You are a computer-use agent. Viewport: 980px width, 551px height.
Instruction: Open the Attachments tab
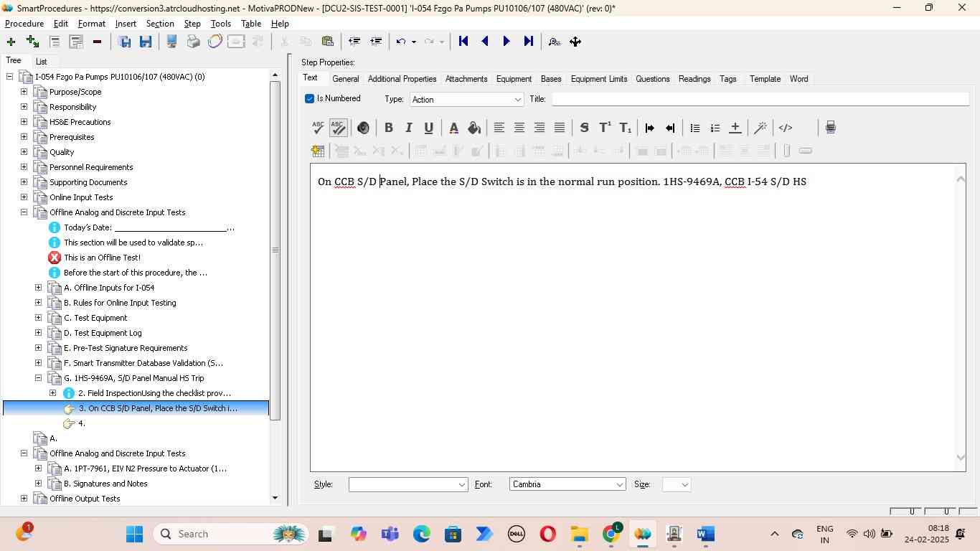click(466, 79)
